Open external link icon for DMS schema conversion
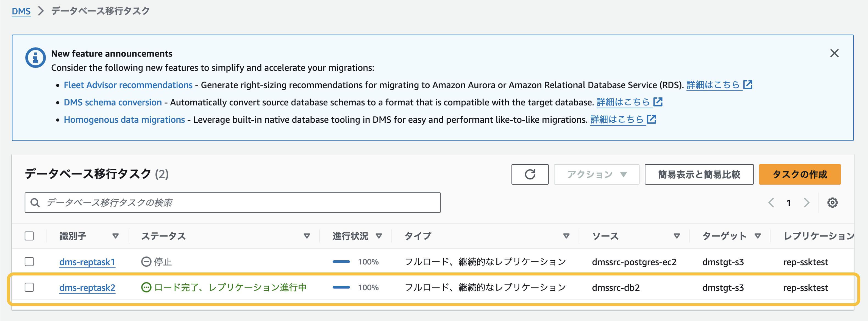 (658, 102)
